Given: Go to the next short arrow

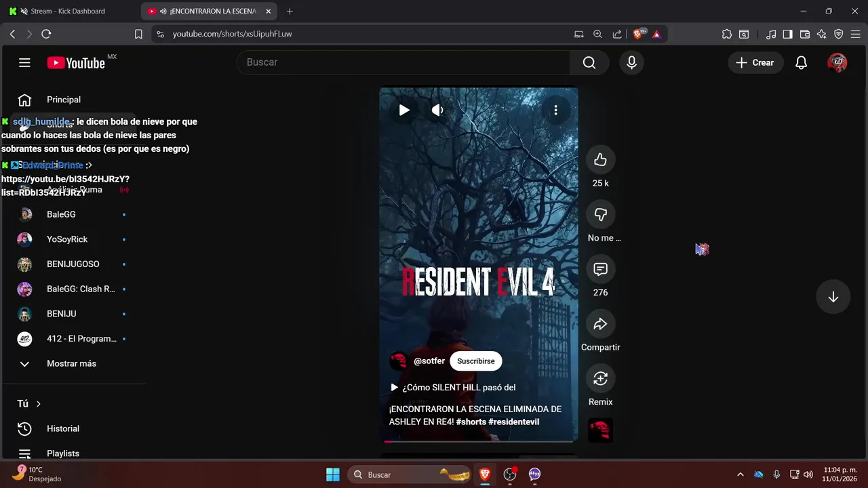Looking at the screenshot, I should tap(833, 297).
